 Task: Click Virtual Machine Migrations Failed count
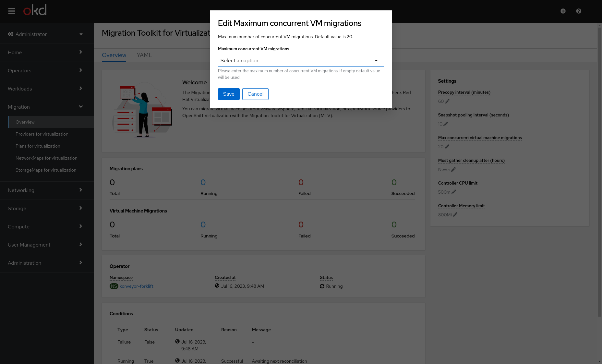coord(301,224)
